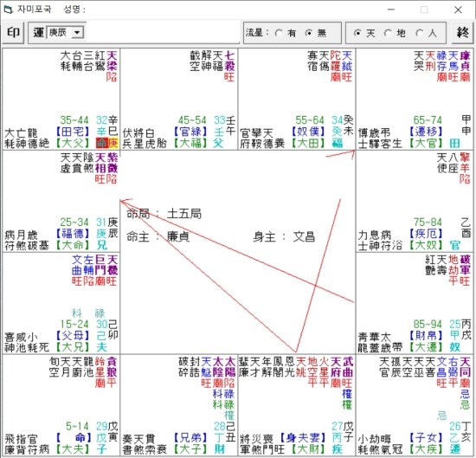This screenshot has height=458, width=476.
Task: Click the 庚辰 combo box field
Action: tap(65, 32)
